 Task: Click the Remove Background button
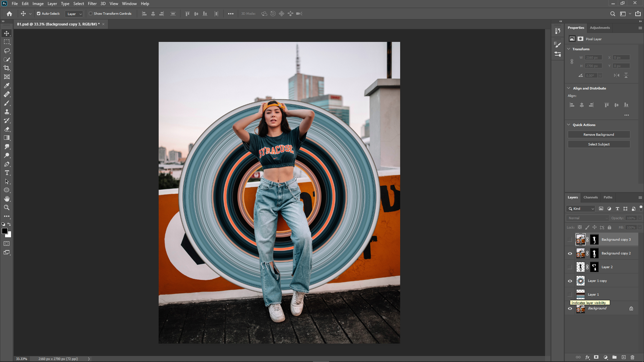pyautogui.click(x=599, y=134)
